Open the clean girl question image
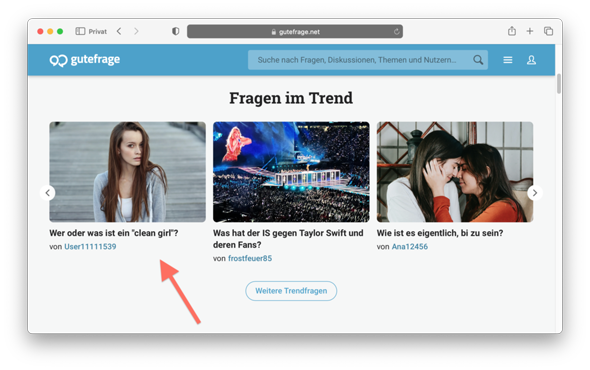Image resolution: width=590 pixels, height=370 pixels. (x=128, y=172)
